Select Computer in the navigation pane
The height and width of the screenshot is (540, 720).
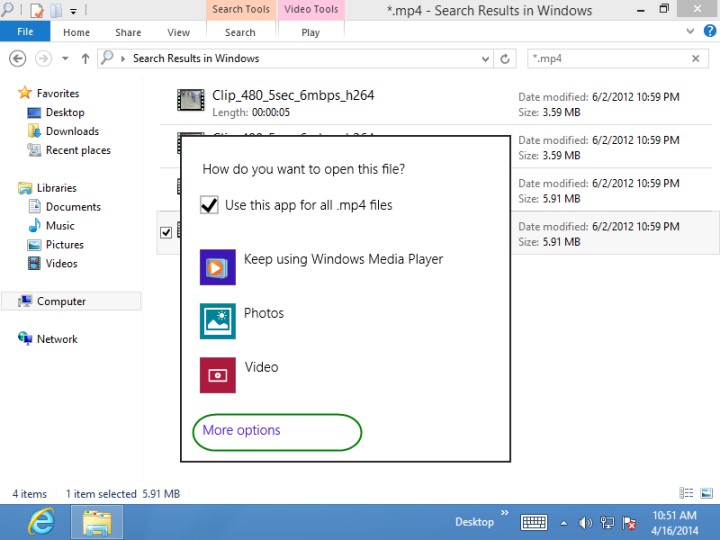coord(71,301)
